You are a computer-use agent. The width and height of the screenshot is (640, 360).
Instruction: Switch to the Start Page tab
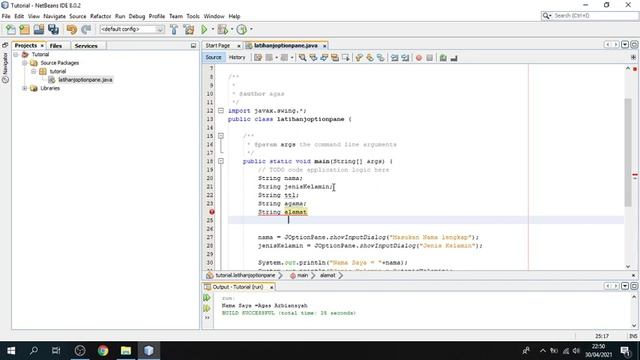(x=218, y=46)
